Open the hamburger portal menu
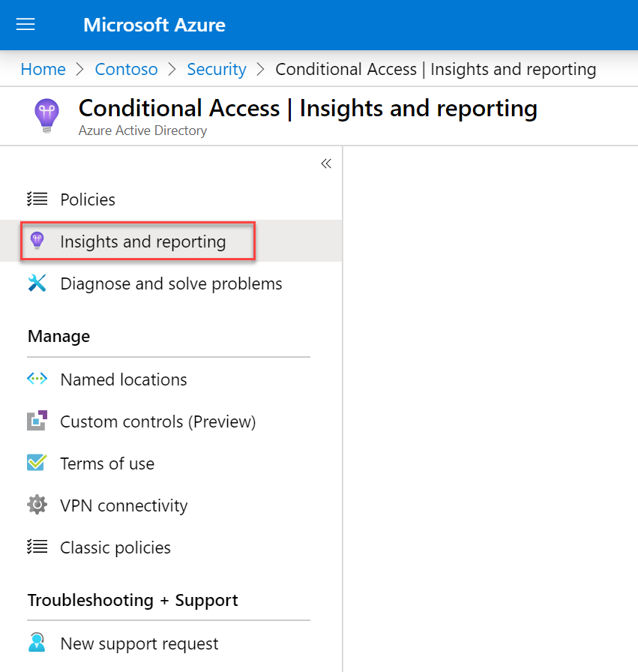 (25, 25)
